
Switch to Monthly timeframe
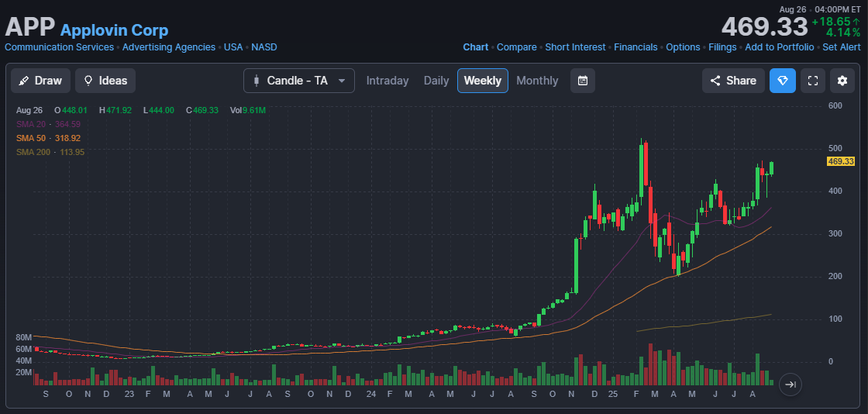point(537,81)
